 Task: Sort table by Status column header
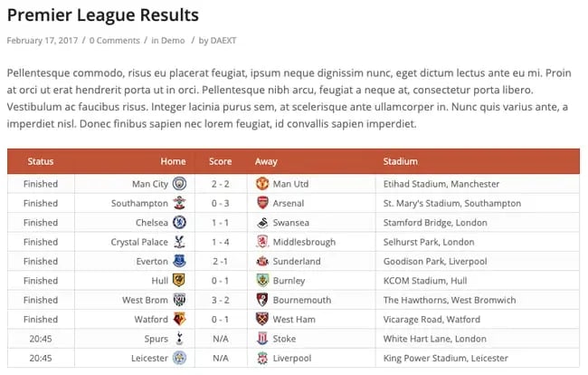(x=41, y=161)
